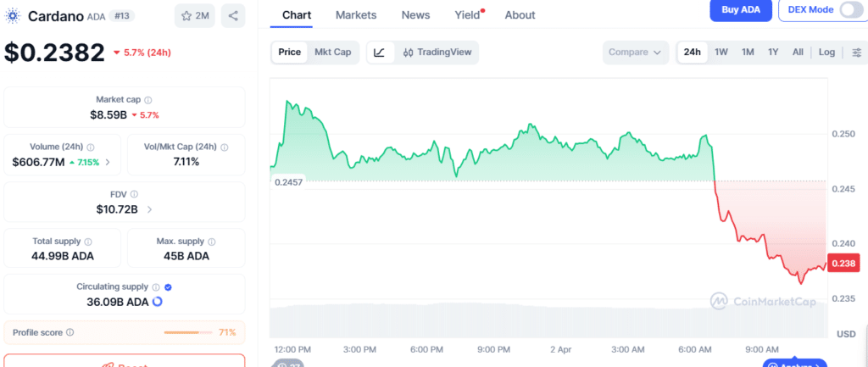
Task: Expand Volume (24h) details chevron
Action: pyautogui.click(x=108, y=162)
